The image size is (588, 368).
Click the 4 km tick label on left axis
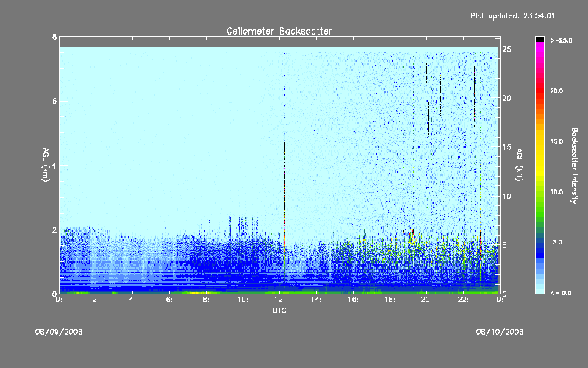tap(54, 165)
